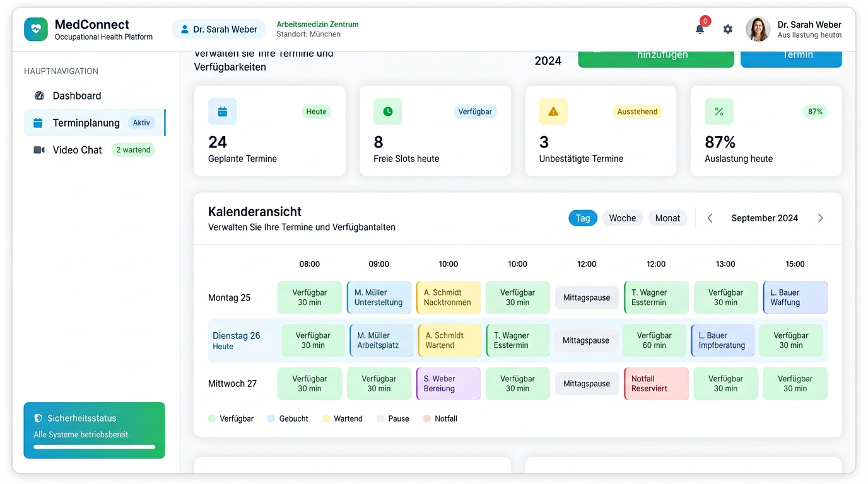Click the MedConnect heart logo
868x484 pixels.
pyautogui.click(x=36, y=29)
